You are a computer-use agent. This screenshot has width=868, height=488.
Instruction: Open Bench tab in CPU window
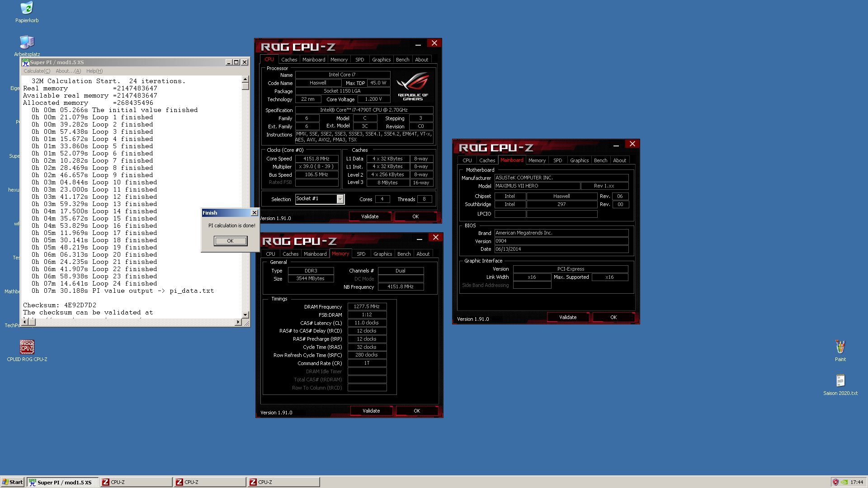pos(402,60)
